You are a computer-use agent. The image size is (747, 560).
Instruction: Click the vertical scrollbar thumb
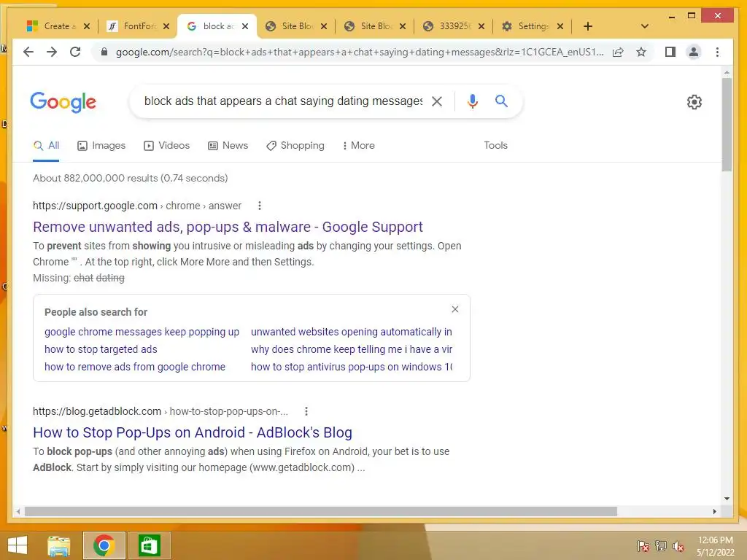(727, 124)
